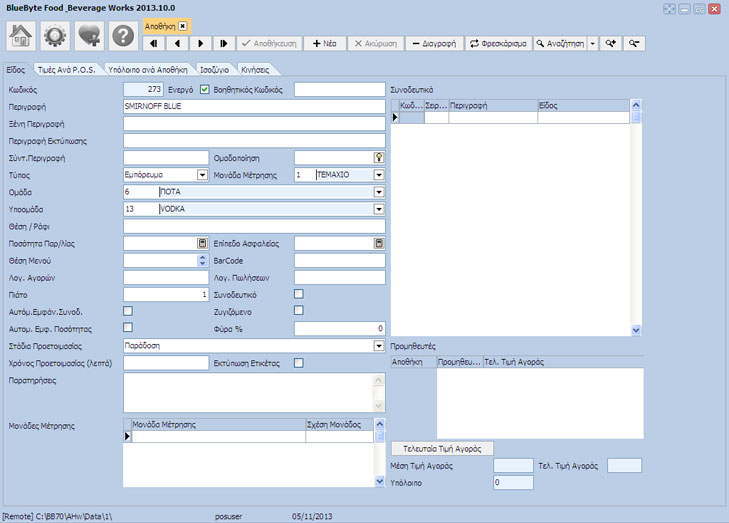Open the Υποομάδα VODKA dropdown

(379, 209)
